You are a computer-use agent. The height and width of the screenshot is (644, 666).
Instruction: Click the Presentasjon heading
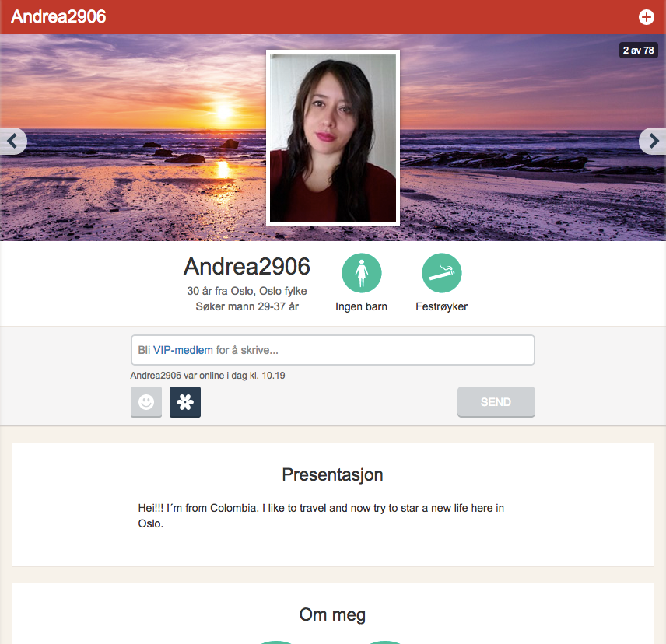(x=332, y=474)
